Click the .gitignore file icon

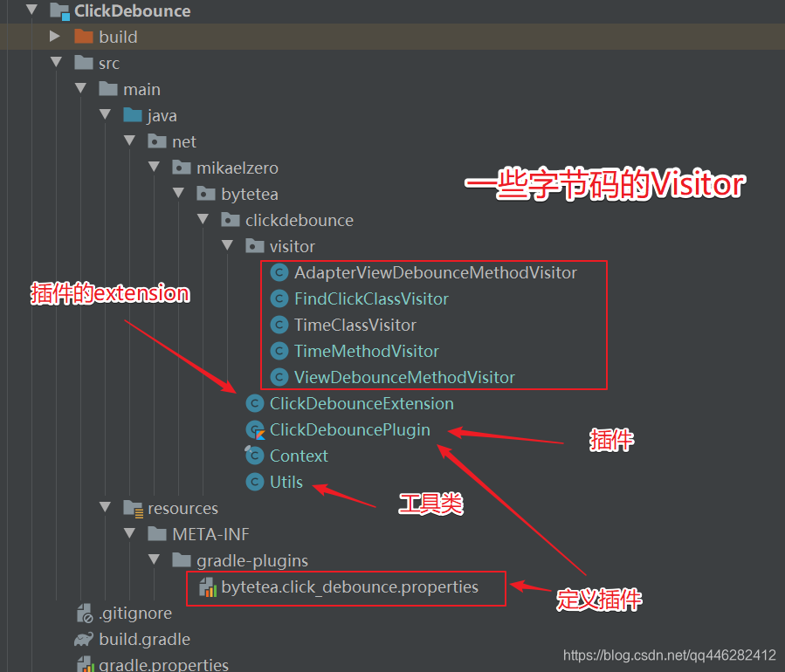85,613
